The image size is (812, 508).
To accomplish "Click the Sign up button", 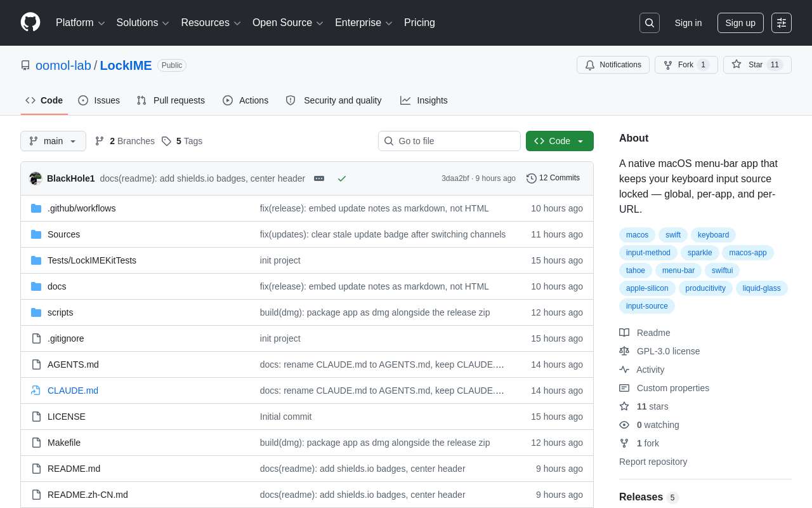I will point(740,23).
